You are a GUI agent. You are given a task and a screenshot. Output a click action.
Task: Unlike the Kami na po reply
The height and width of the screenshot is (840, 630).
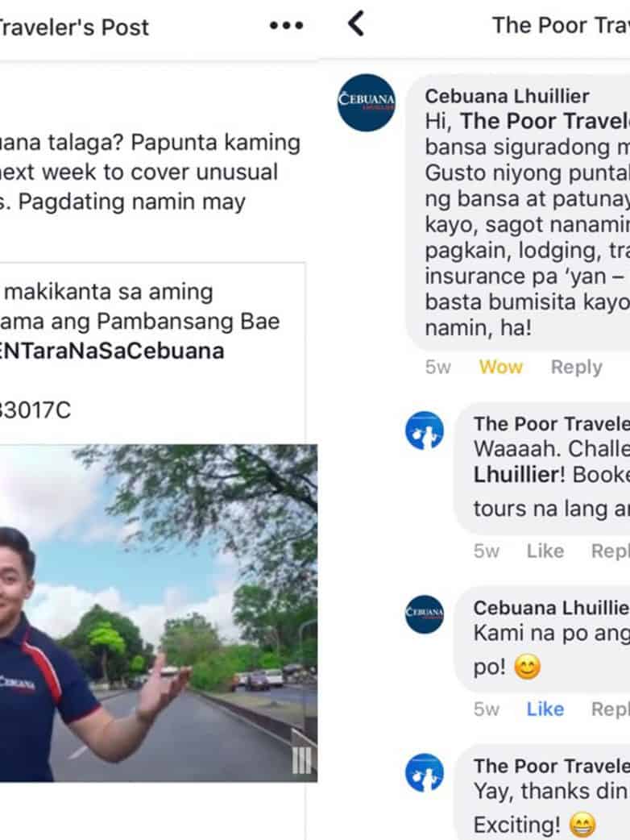[x=545, y=709]
